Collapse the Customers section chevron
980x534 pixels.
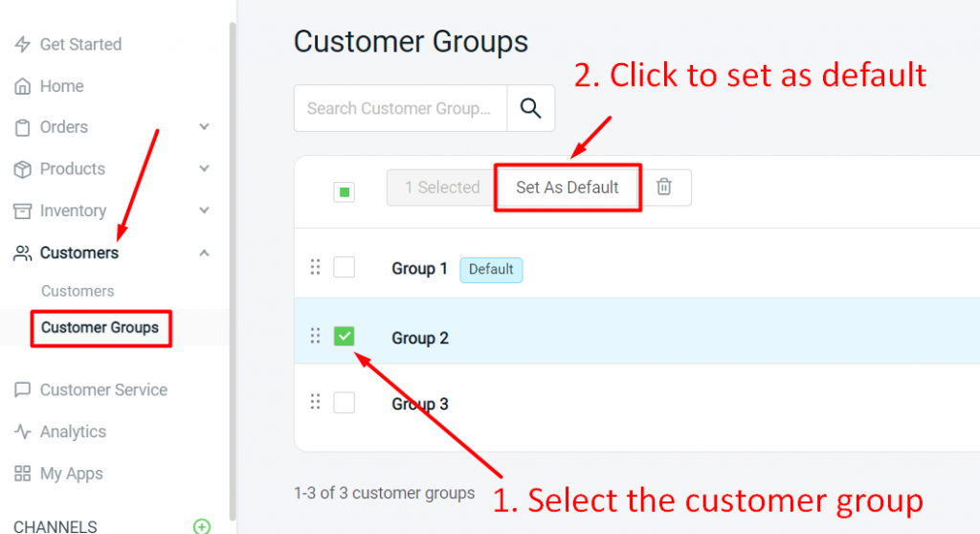(x=204, y=253)
